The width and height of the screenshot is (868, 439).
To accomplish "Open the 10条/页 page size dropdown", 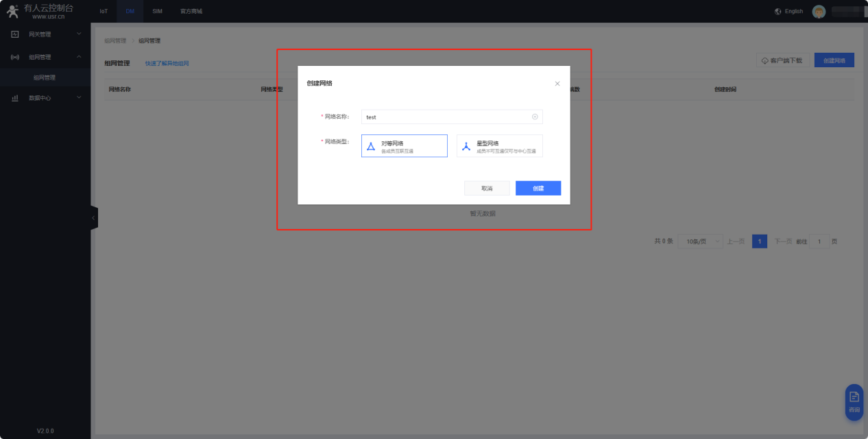I will [x=700, y=241].
